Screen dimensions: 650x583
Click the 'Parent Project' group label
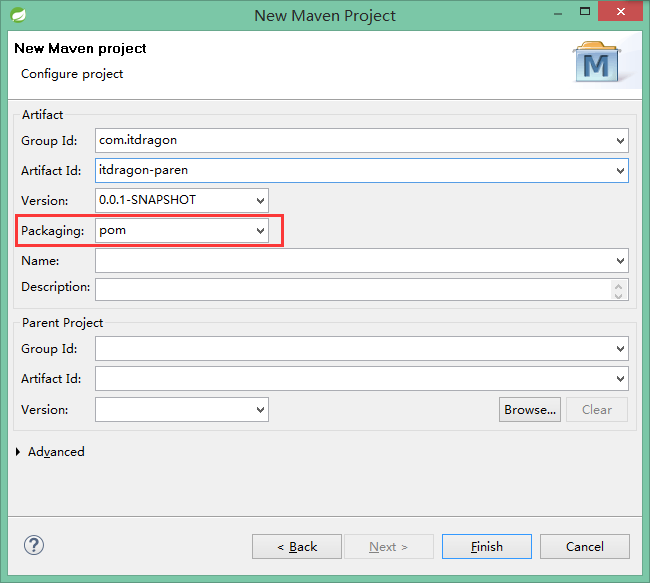[x=62, y=323]
